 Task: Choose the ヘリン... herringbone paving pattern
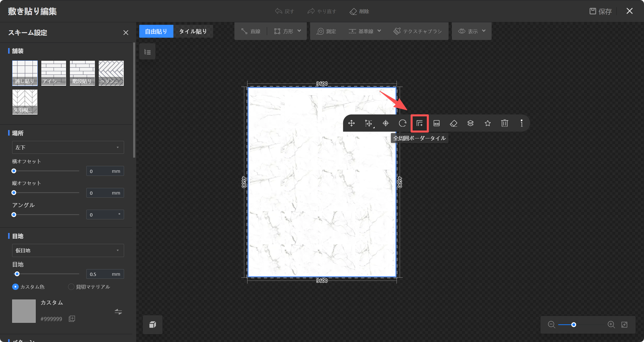(111, 73)
